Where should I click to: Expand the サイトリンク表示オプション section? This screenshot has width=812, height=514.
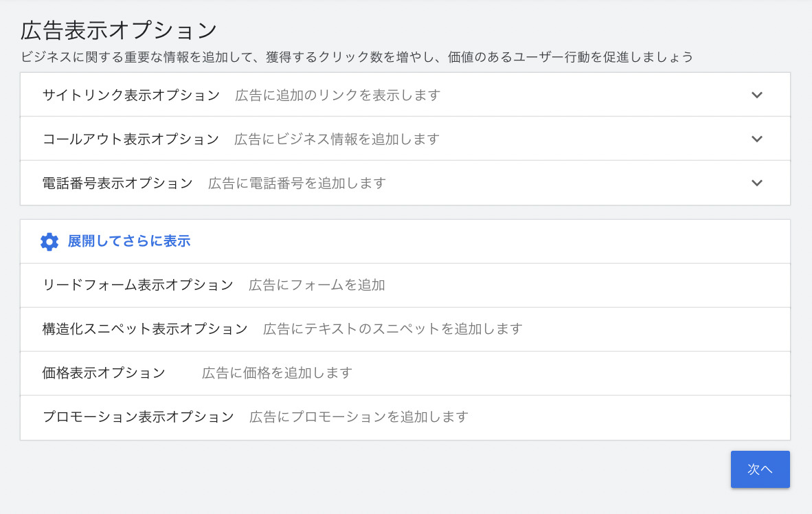click(405, 94)
